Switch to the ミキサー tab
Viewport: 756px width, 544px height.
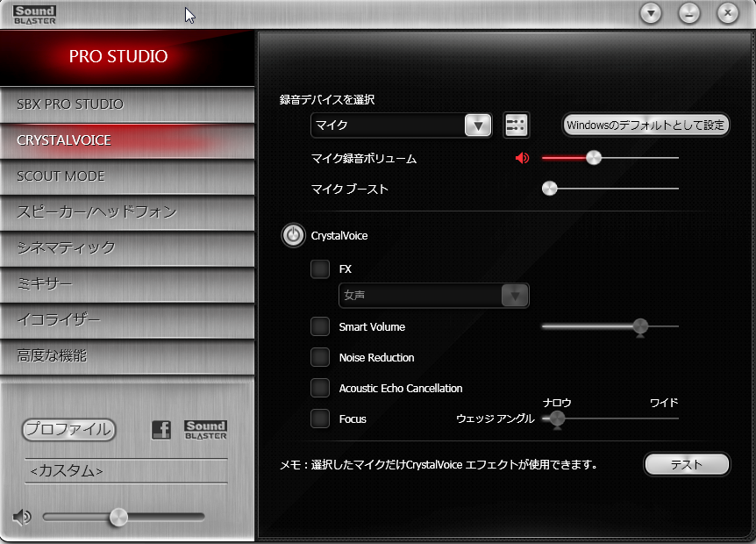click(127, 284)
